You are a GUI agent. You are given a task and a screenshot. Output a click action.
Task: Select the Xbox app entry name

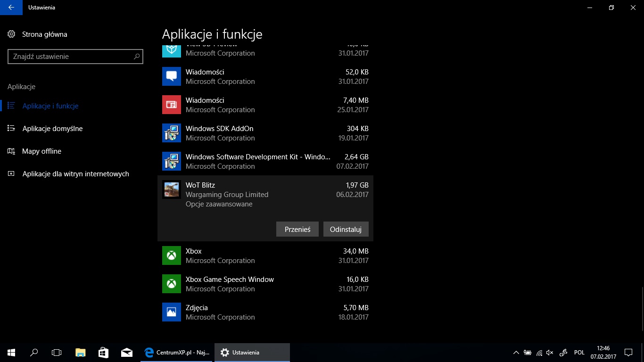(193, 251)
